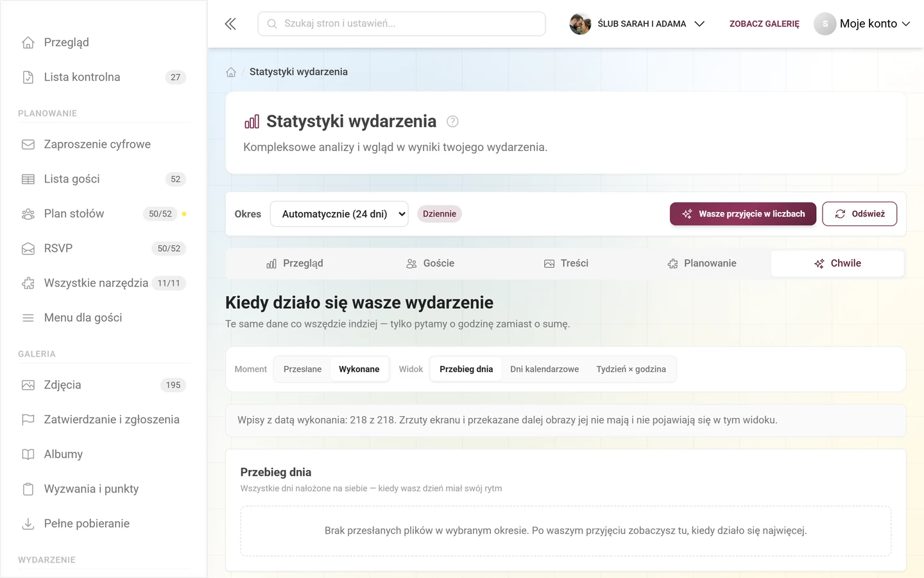Click the home breadcrumb icon

click(x=231, y=72)
